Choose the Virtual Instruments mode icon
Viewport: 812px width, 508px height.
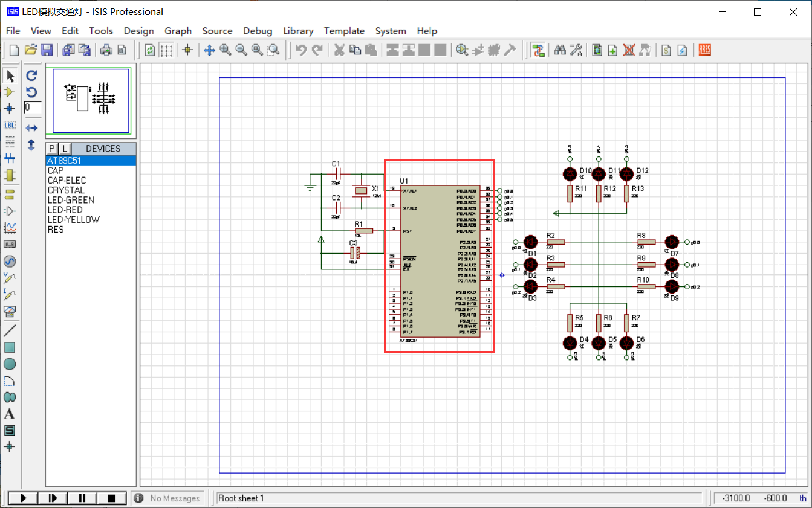(x=10, y=311)
